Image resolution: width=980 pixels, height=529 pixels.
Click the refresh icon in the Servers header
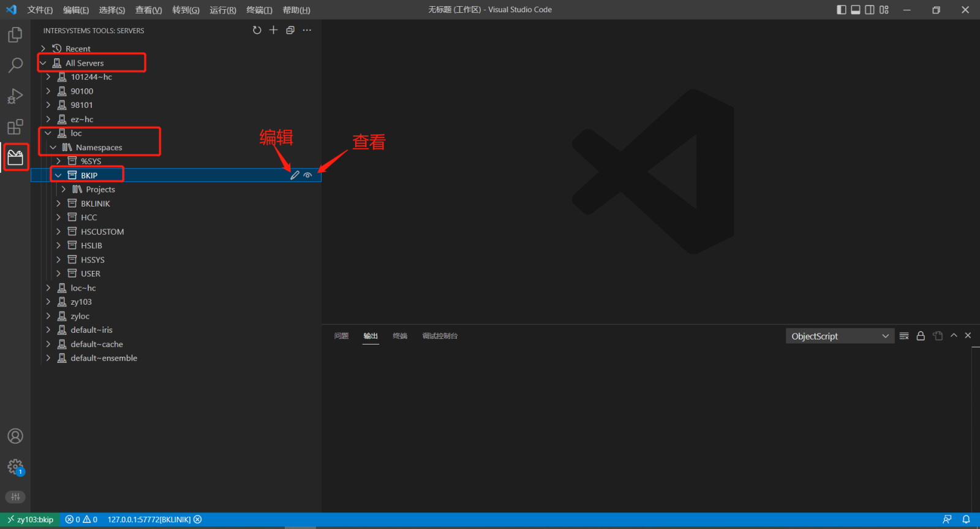point(257,30)
